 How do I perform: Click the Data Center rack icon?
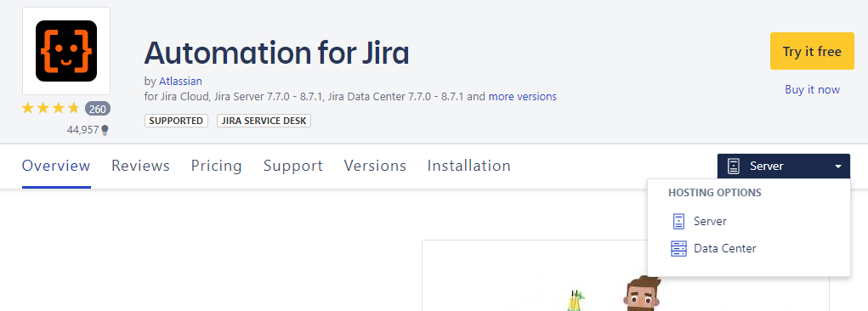(x=678, y=248)
